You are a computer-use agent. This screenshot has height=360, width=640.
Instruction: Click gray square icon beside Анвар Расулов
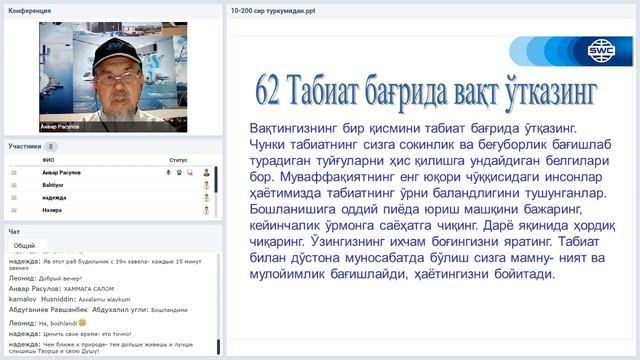click(14, 173)
